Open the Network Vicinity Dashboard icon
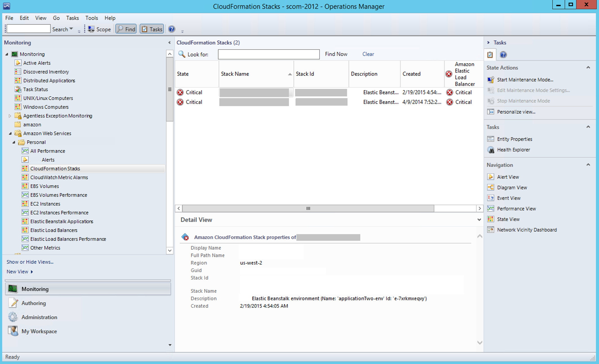This screenshot has height=364, width=599. pos(491,230)
